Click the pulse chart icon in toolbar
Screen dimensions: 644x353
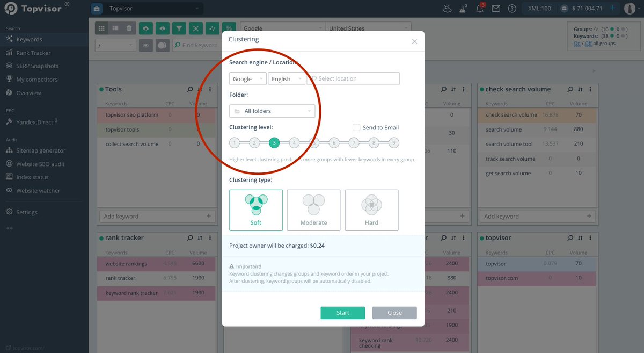[x=213, y=28]
